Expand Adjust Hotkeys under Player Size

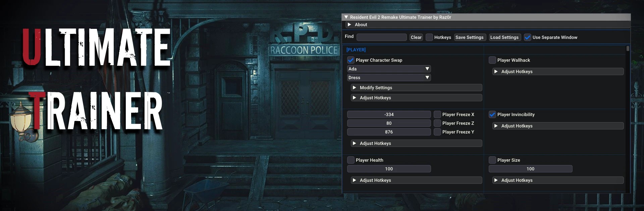pyautogui.click(x=558, y=180)
